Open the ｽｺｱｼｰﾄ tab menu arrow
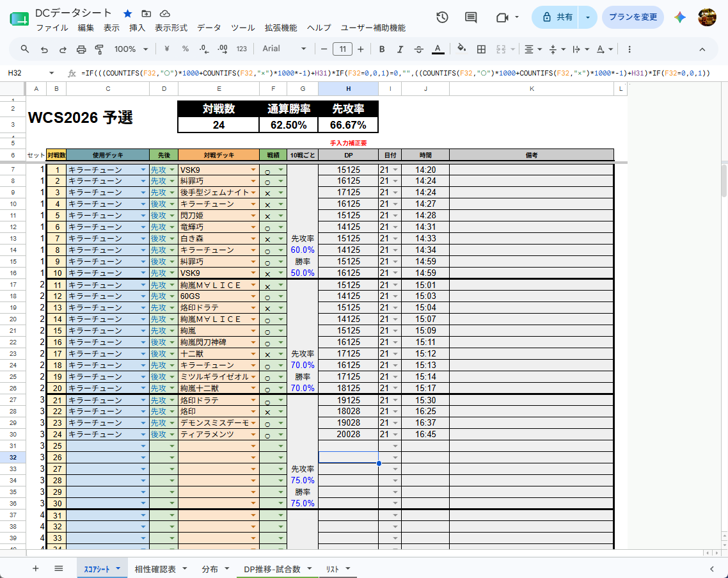 click(x=118, y=568)
